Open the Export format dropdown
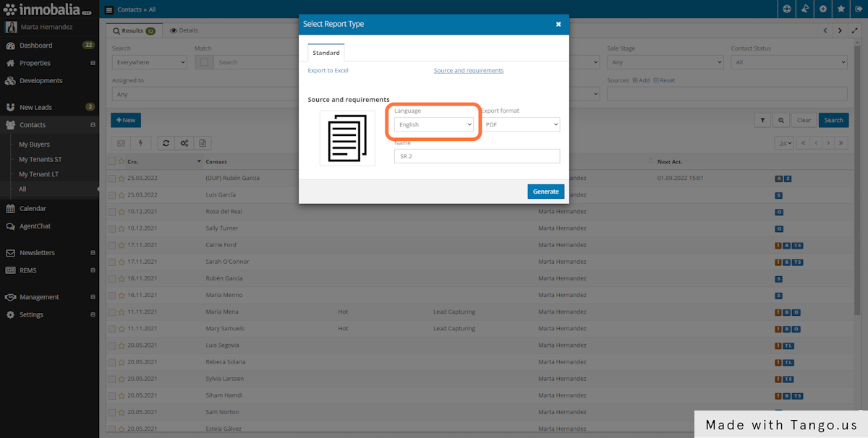Screen dimensions: 868x438 coord(521,125)
